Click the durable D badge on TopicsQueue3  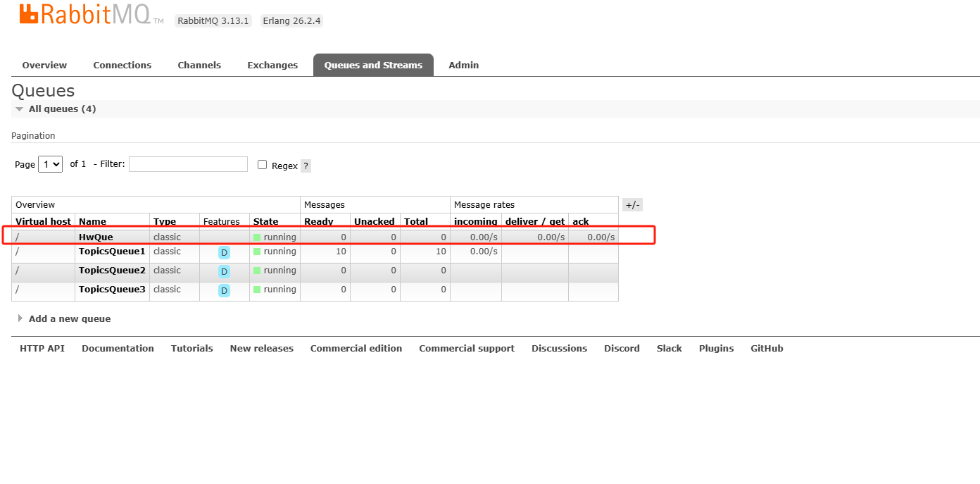click(224, 290)
